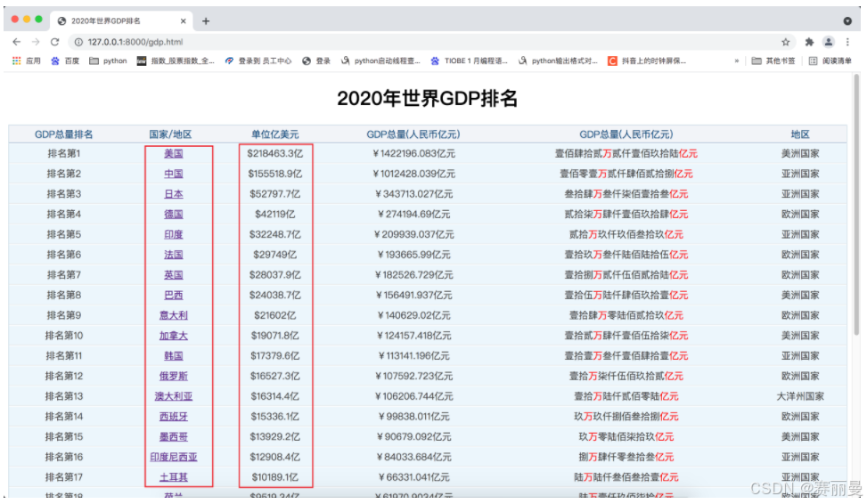Click the 单位亿美元 column header

274,134
